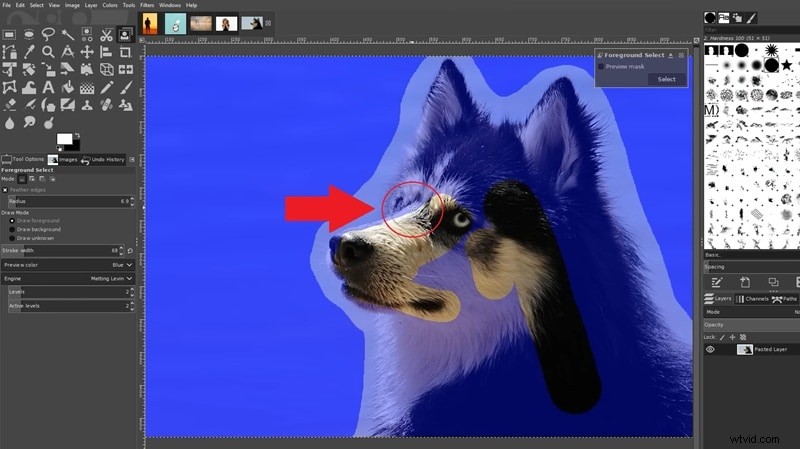The height and width of the screenshot is (449, 800).
Task: Select the Gradient tool
Action: tap(87, 87)
